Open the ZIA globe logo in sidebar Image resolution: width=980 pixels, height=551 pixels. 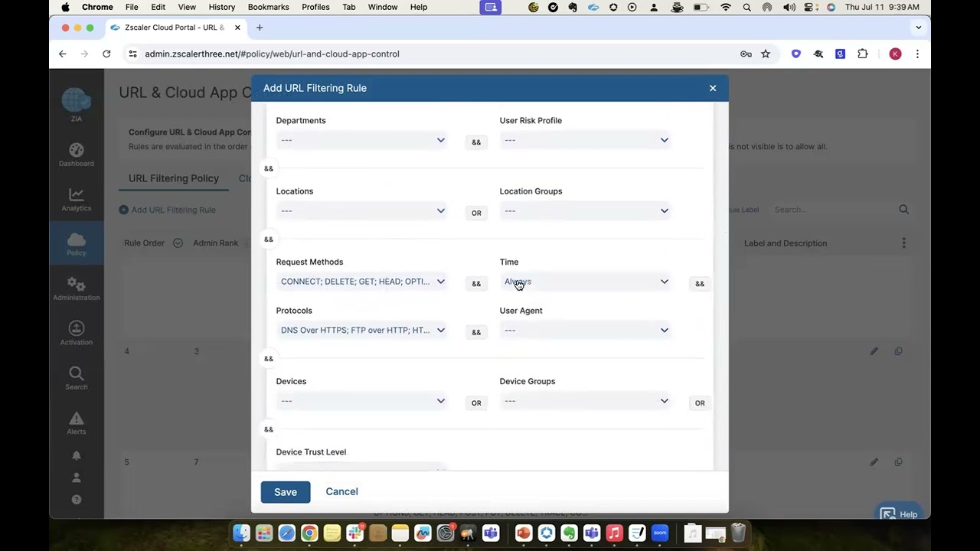click(x=77, y=100)
